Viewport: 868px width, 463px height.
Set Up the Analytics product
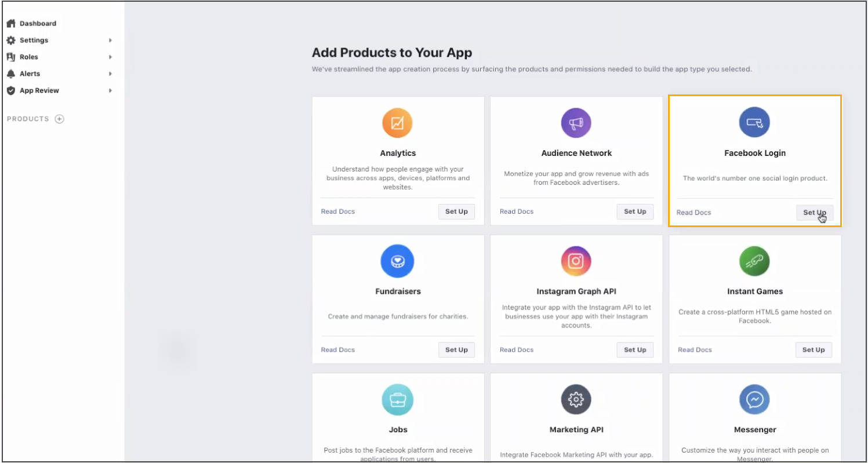pos(456,212)
